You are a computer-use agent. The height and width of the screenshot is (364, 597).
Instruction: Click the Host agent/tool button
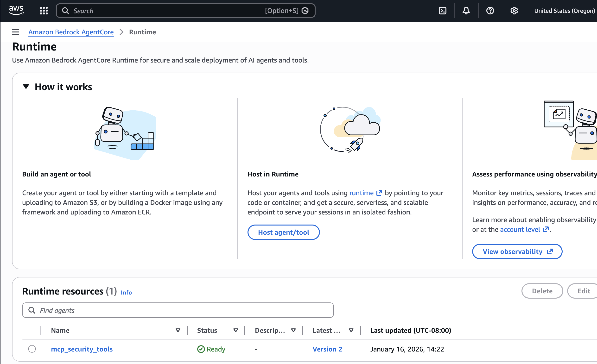pos(283,232)
